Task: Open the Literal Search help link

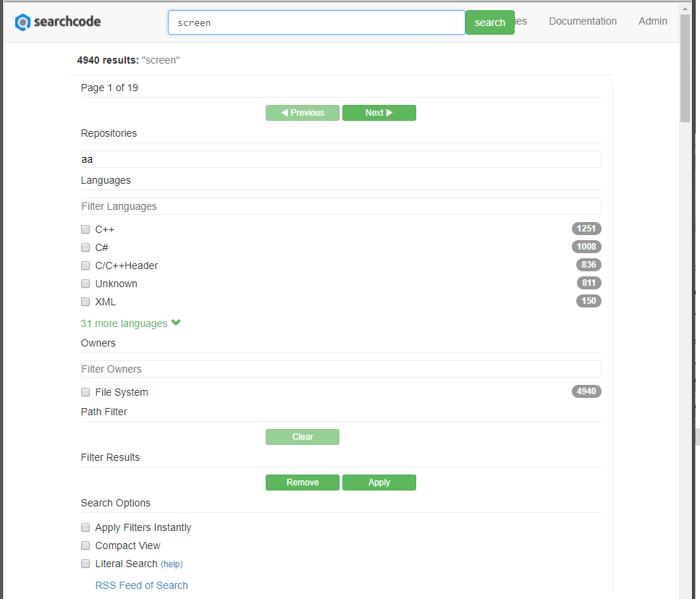Action: 172,564
